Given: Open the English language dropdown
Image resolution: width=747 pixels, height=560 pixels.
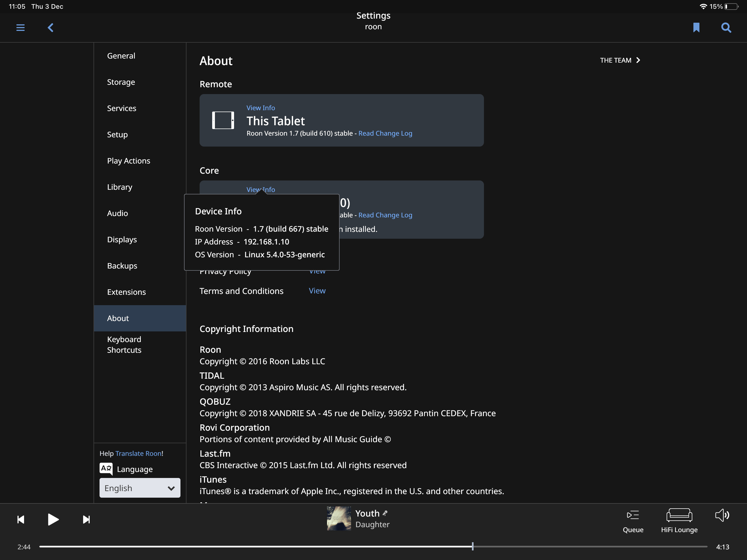Looking at the screenshot, I should click(x=140, y=488).
